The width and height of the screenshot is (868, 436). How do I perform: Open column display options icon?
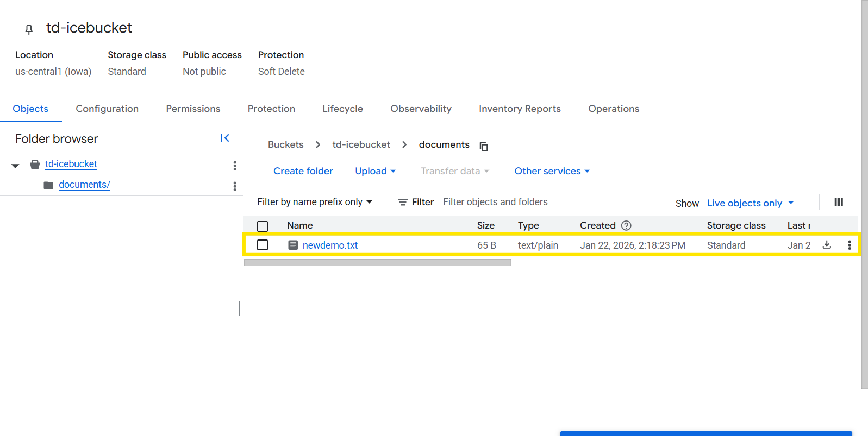(x=838, y=203)
